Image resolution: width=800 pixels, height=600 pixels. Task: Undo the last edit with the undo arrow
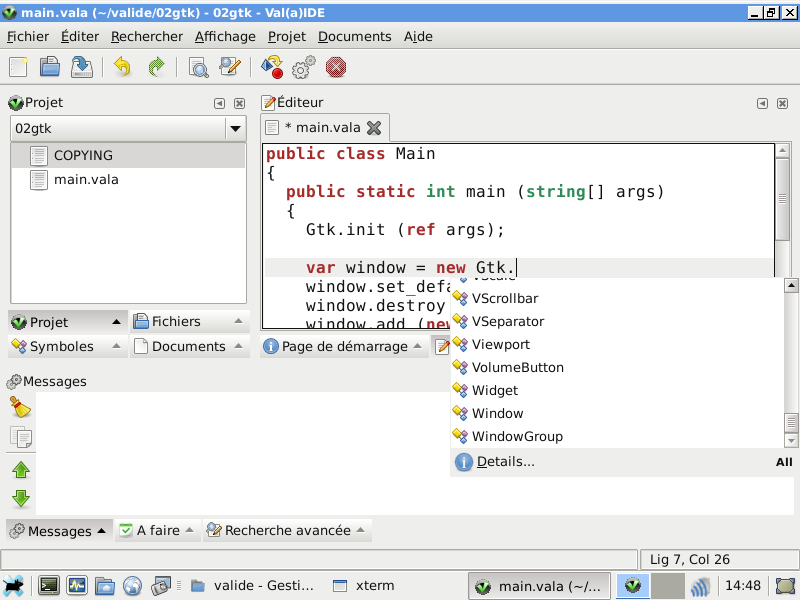(x=120, y=67)
